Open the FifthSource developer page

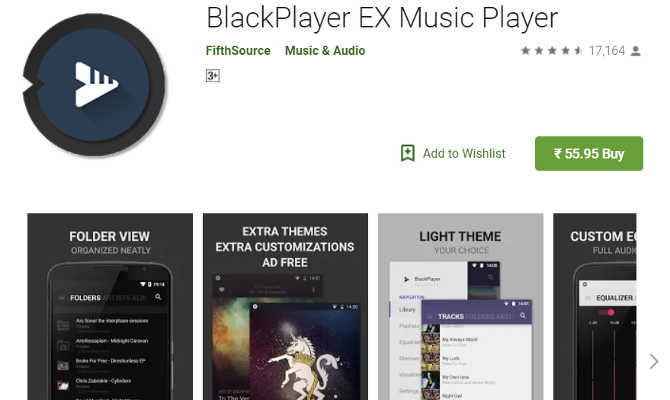coord(238,50)
